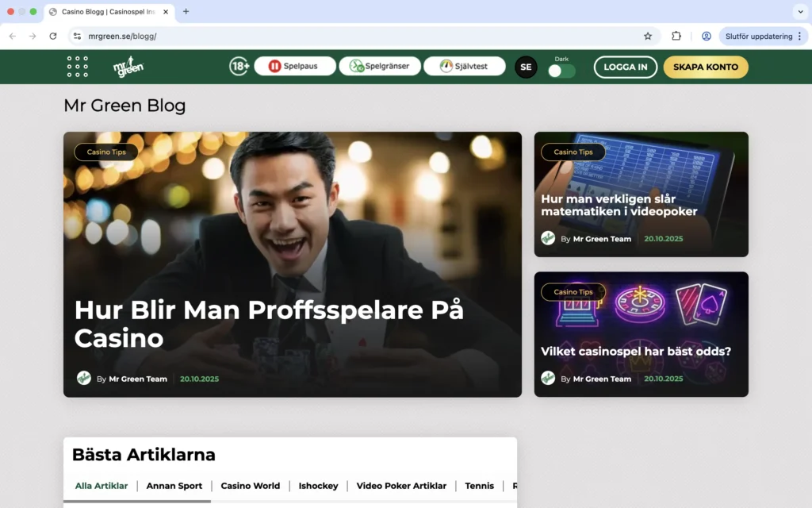Screen dimensions: 812x508
Task: Click author avatar on the main article
Action: (84, 379)
